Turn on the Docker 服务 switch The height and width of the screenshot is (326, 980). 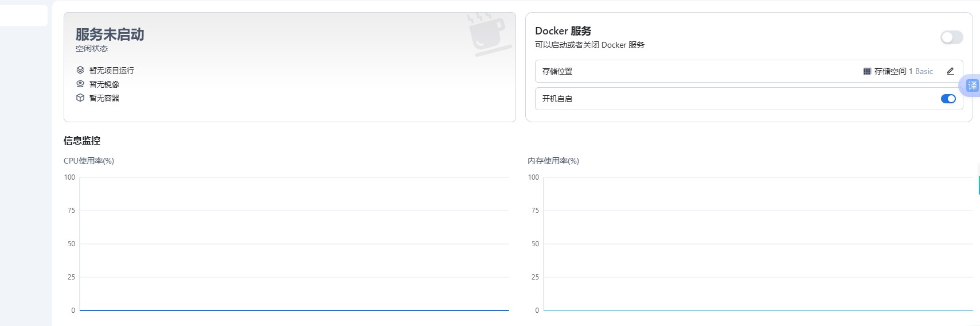point(951,37)
